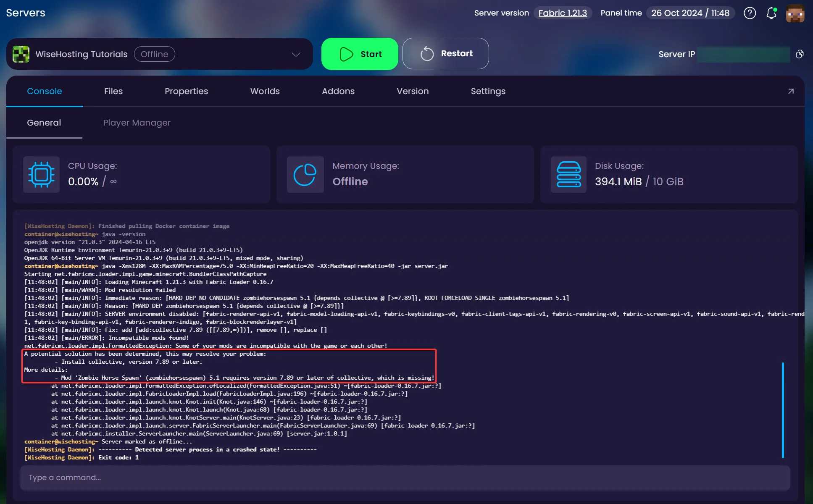
Task: Go to the Addons tab
Action: pyautogui.click(x=338, y=91)
